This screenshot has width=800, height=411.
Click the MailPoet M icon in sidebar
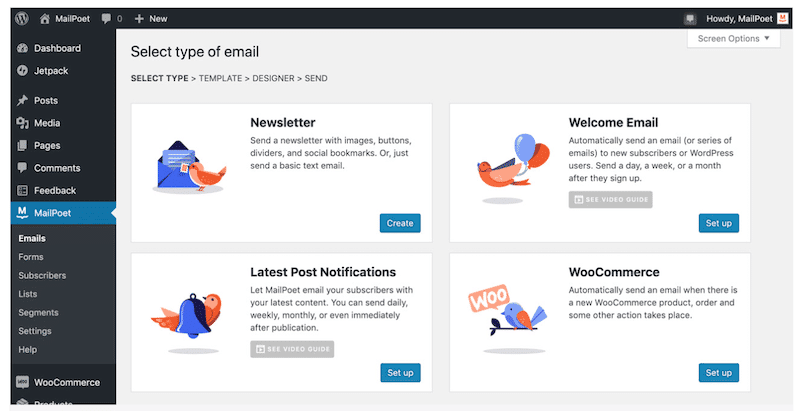click(22, 212)
